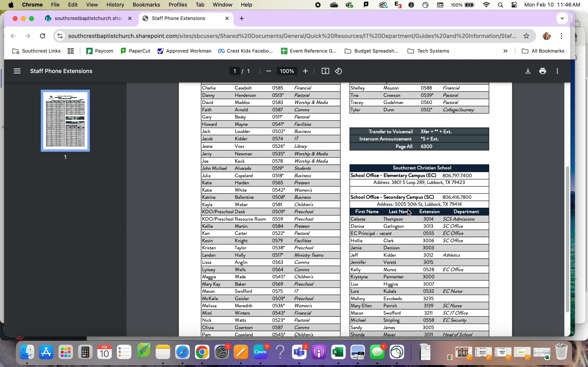Switch to the southcrestbaptistchurch SharePoint tab
The image size is (588, 367).
[85, 18]
